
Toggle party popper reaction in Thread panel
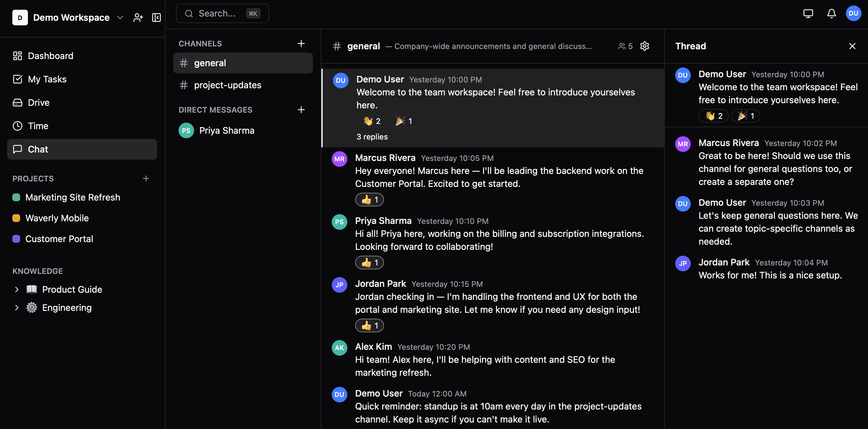click(x=745, y=116)
